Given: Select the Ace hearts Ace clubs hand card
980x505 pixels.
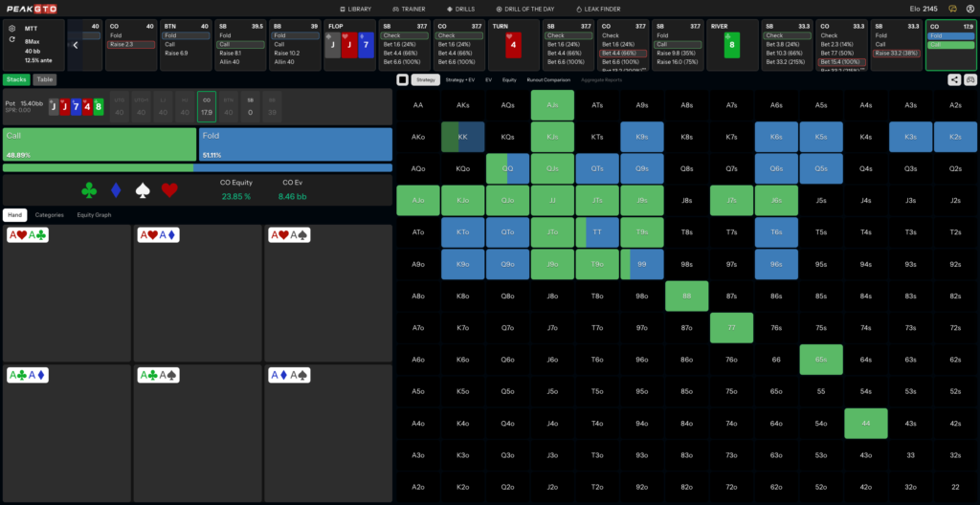Looking at the screenshot, I should tap(67, 293).
